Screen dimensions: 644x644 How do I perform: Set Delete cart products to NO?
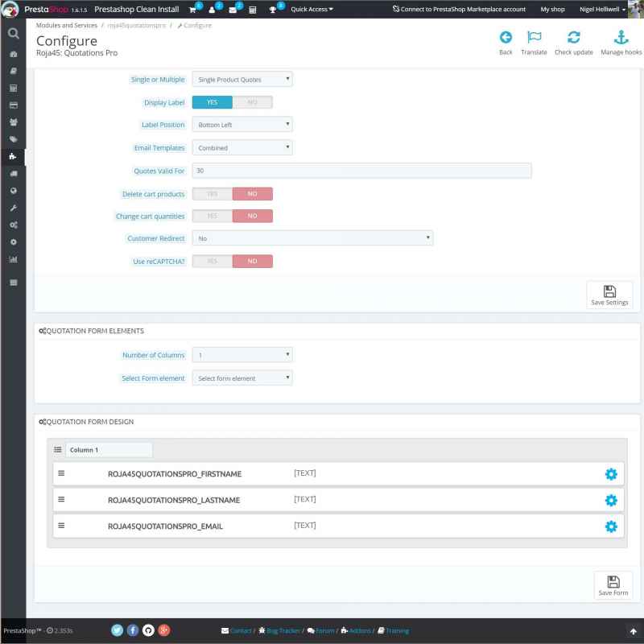click(252, 194)
